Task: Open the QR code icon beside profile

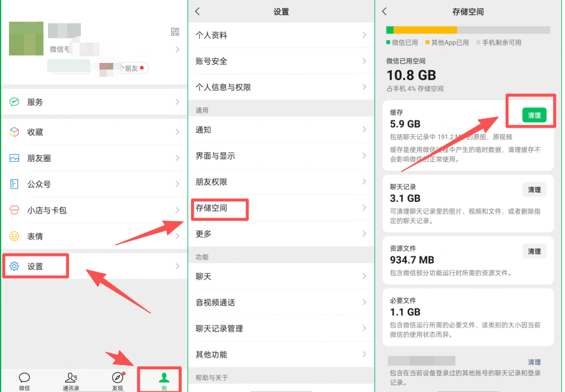Action: pyautogui.click(x=175, y=32)
